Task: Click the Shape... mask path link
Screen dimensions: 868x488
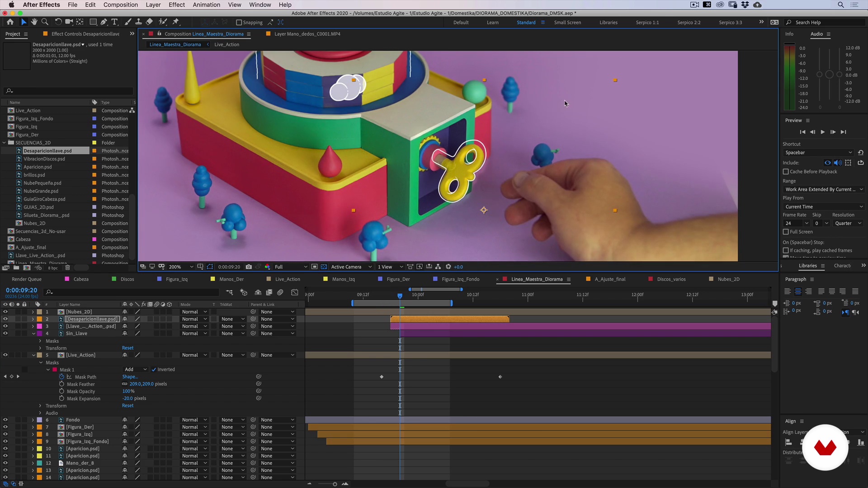Action: [x=130, y=377]
